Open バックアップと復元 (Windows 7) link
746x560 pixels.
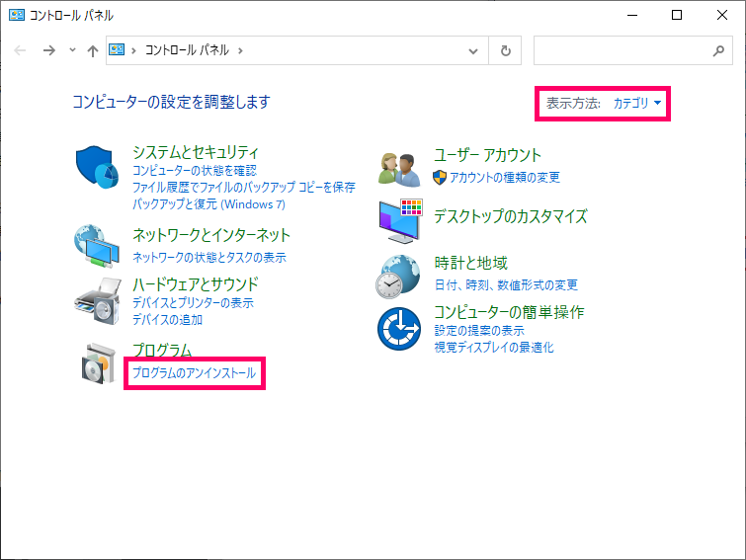208,203
